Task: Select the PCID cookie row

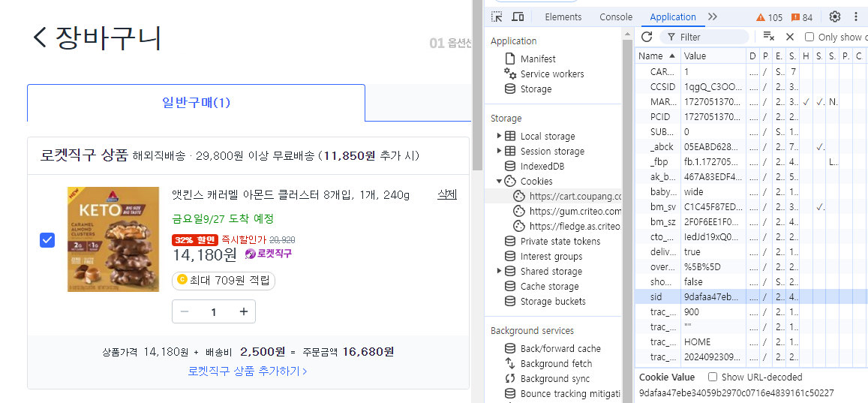Action: coord(751,116)
